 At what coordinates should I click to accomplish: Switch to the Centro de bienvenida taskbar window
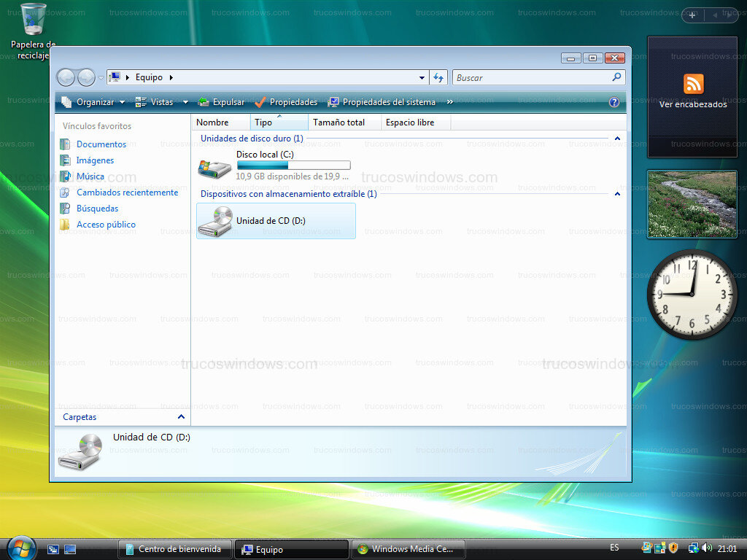coord(174,548)
